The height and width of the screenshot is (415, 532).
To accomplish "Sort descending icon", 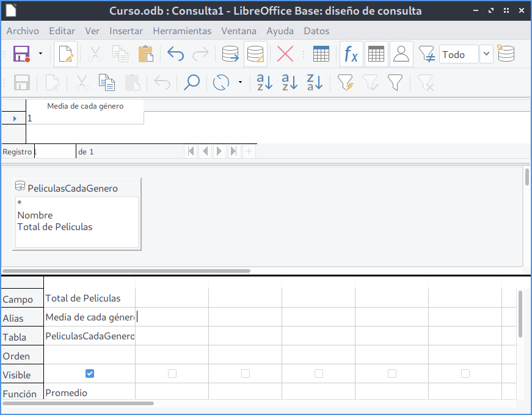I will click(315, 82).
